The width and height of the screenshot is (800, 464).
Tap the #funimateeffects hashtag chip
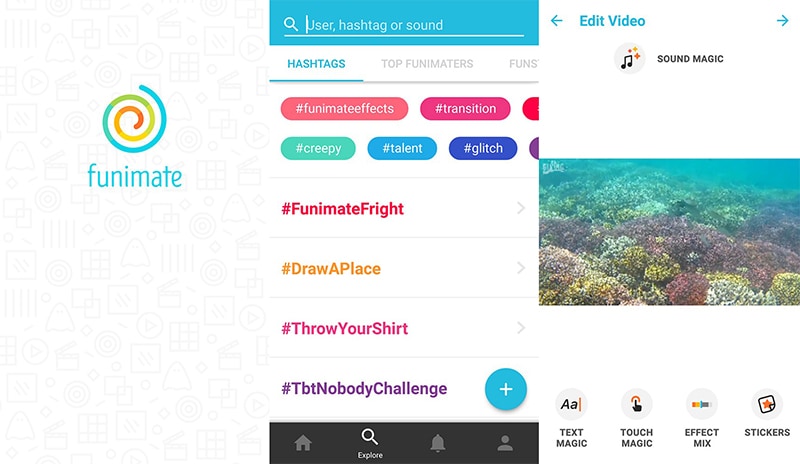click(x=344, y=109)
